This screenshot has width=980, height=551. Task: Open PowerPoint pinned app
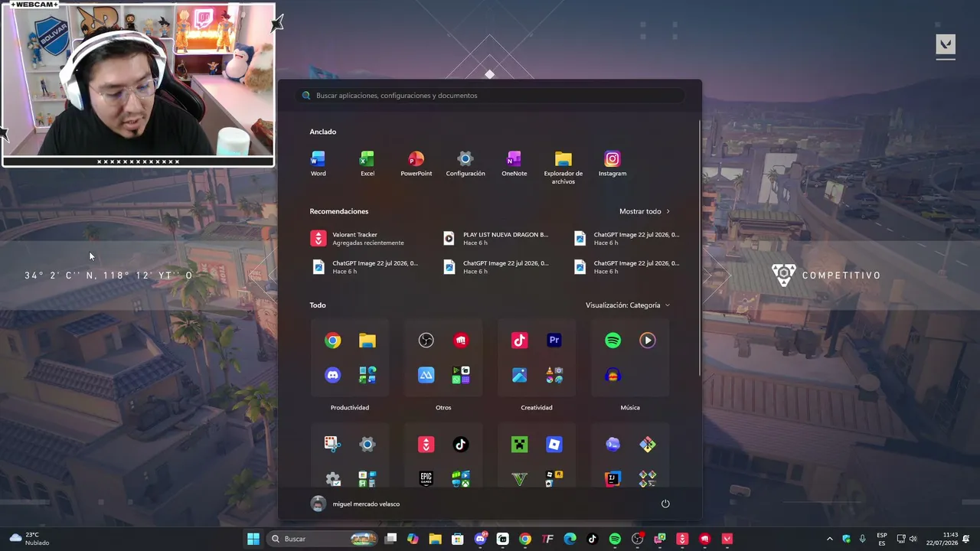click(416, 164)
